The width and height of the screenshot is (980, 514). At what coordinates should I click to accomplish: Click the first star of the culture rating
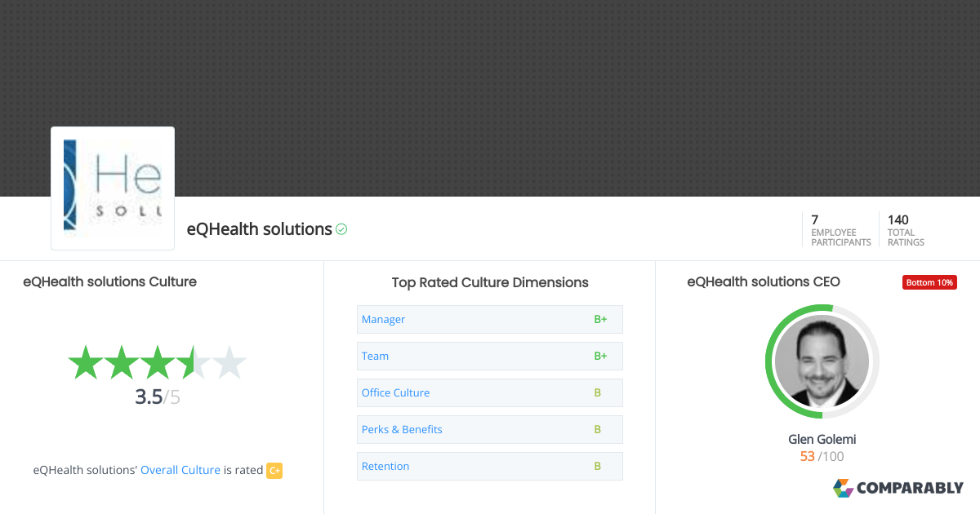point(85,362)
